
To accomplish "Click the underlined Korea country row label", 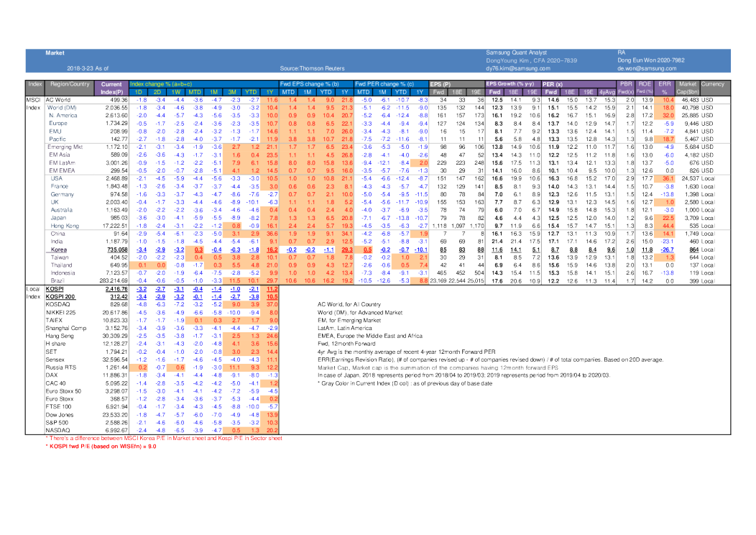I will pos(60,248).
